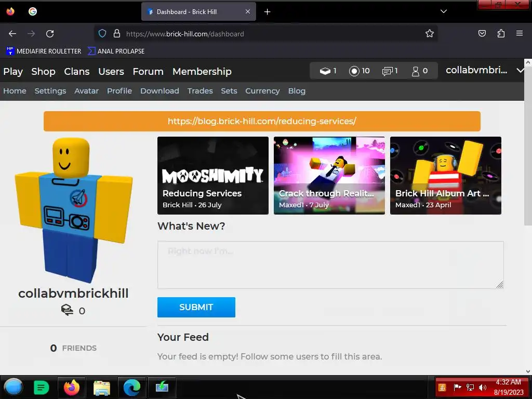This screenshot has width=532, height=399.
Task: Open the Membership page
Action: [202, 72]
